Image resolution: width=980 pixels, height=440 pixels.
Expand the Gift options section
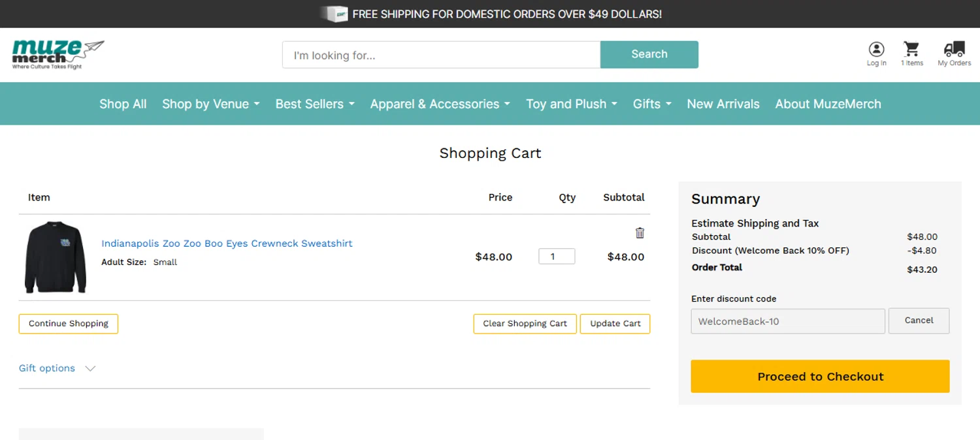click(x=57, y=368)
